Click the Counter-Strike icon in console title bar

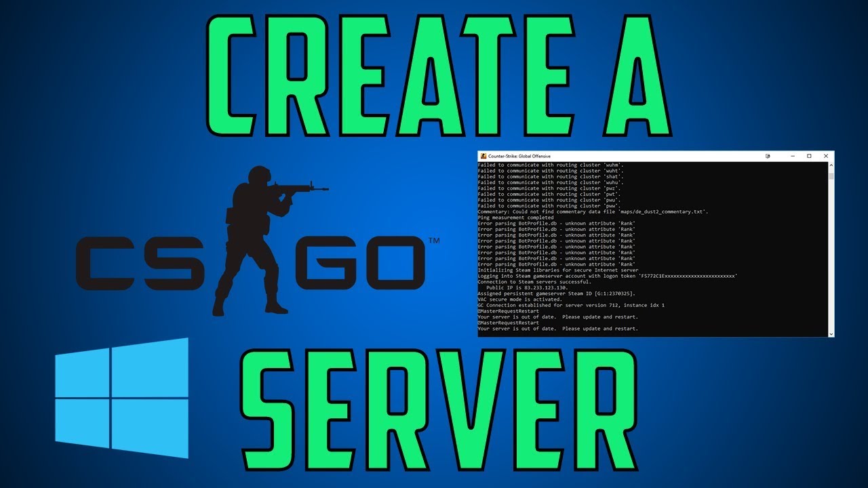point(483,156)
